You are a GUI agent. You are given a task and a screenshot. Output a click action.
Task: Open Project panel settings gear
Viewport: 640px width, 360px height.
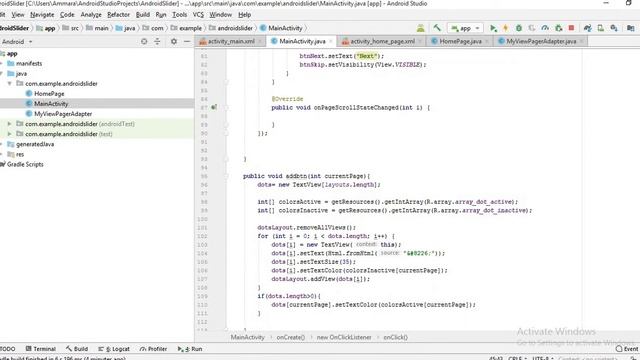pyautogui.click(x=173, y=41)
